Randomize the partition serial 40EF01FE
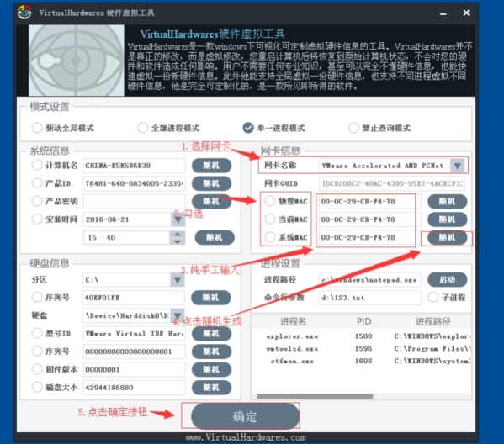The height and width of the screenshot is (444, 504). (210, 298)
